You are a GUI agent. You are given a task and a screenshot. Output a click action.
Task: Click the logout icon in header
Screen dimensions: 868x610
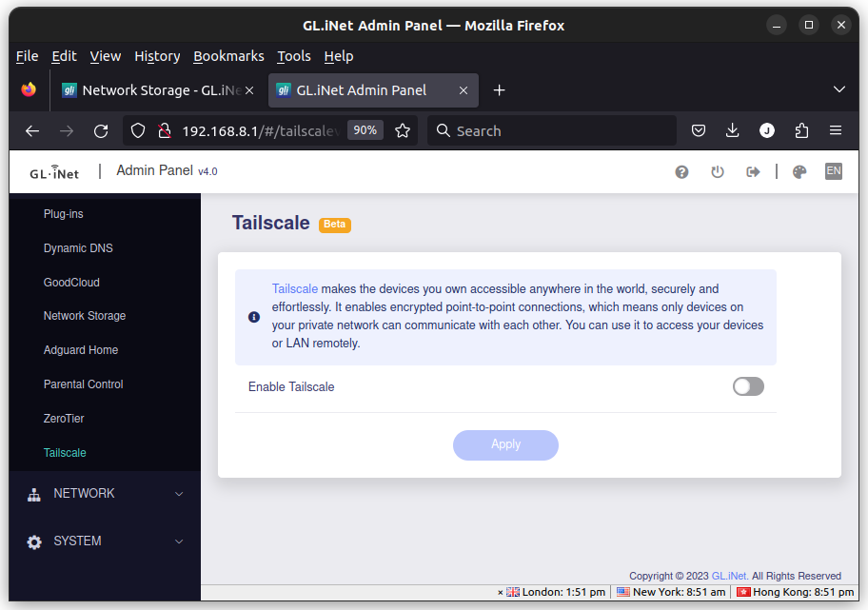tap(753, 172)
